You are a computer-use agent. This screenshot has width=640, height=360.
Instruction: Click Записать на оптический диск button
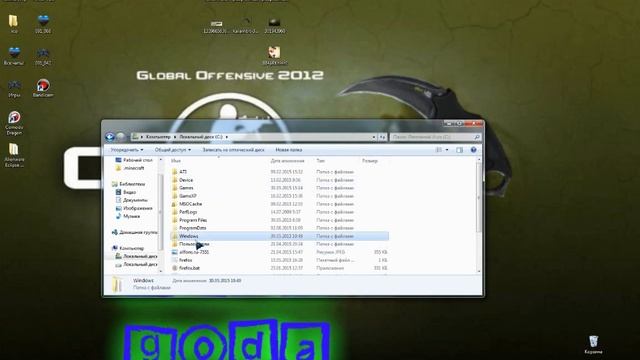point(233,150)
